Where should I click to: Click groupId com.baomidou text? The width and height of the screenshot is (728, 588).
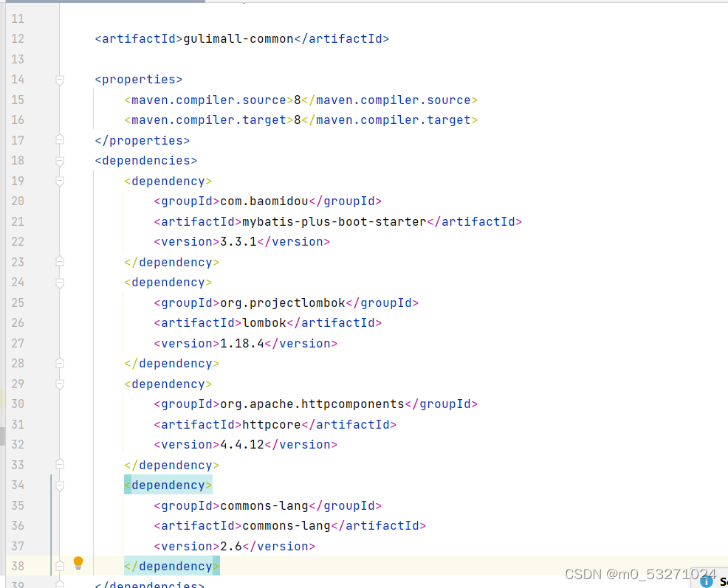[x=264, y=201]
